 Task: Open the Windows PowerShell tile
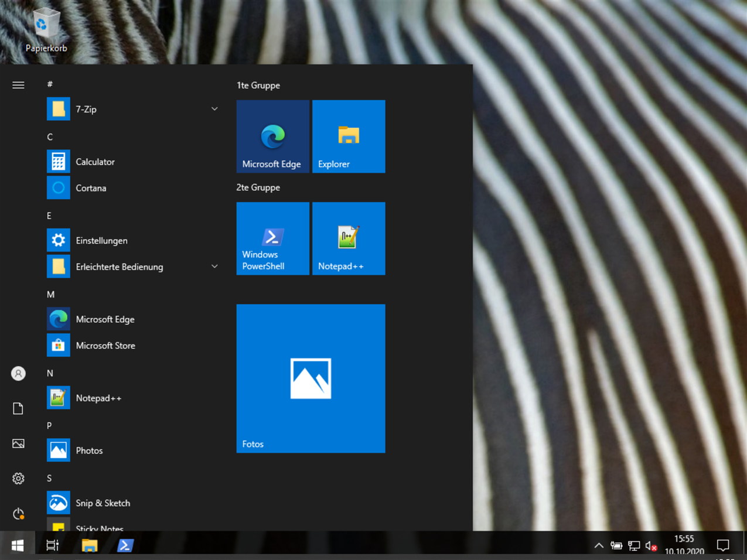[x=272, y=238]
